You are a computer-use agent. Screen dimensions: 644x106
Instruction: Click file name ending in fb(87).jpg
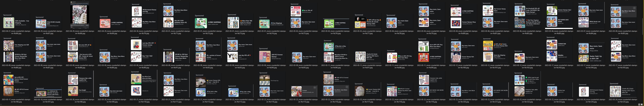tap(48, 66)
